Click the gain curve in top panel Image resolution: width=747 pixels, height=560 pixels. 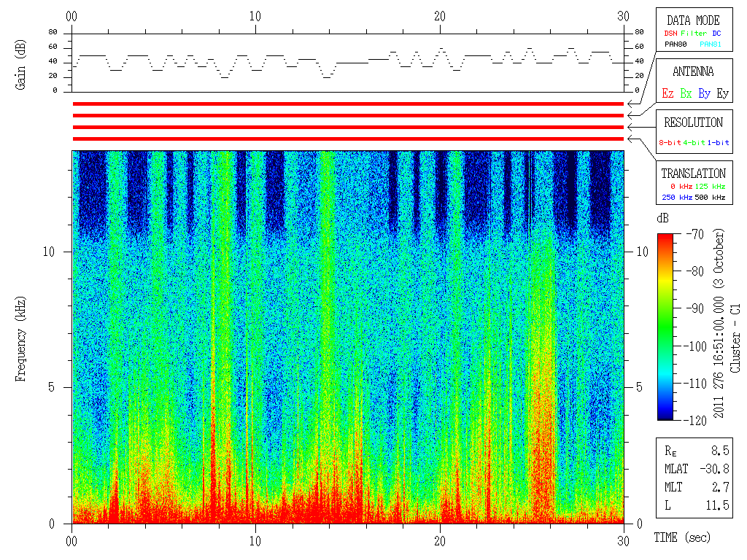tap(348, 63)
